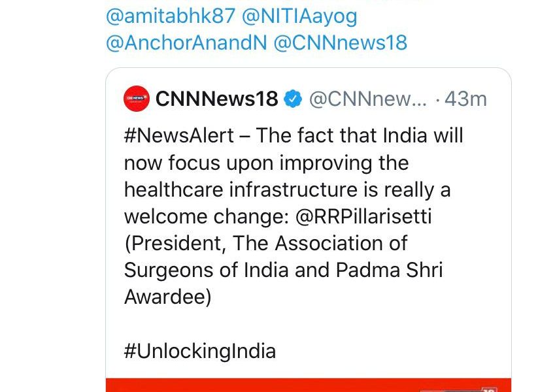Visit the @AnchorAnandN mention
538x392 pixels.
(x=185, y=43)
